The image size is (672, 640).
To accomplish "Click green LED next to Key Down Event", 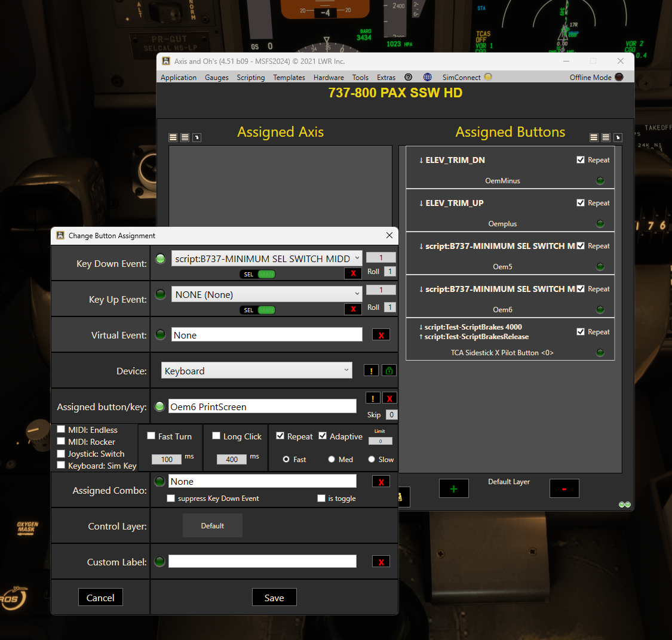I will (160, 259).
